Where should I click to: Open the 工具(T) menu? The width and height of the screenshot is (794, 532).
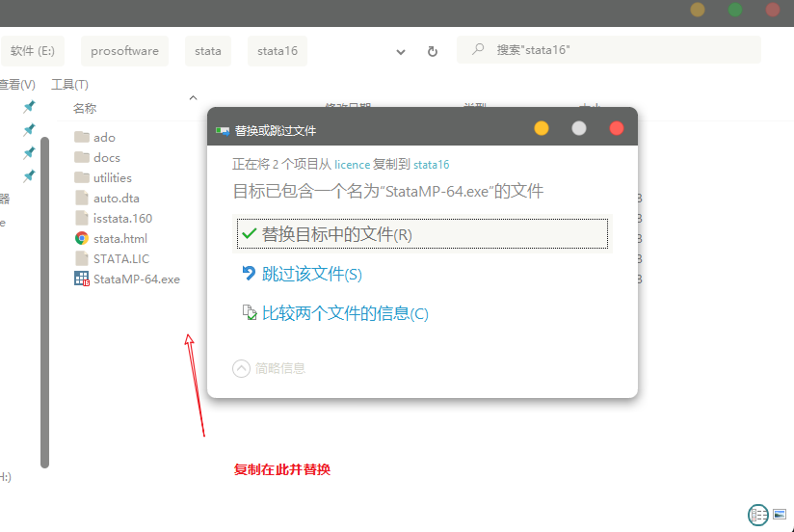(70, 85)
